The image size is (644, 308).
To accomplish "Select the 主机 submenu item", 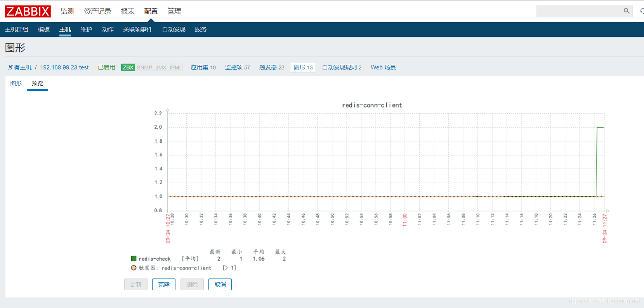I will click(x=65, y=29).
